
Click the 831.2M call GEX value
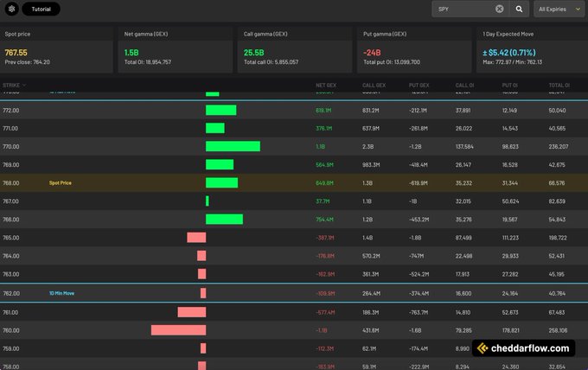pos(371,110)
